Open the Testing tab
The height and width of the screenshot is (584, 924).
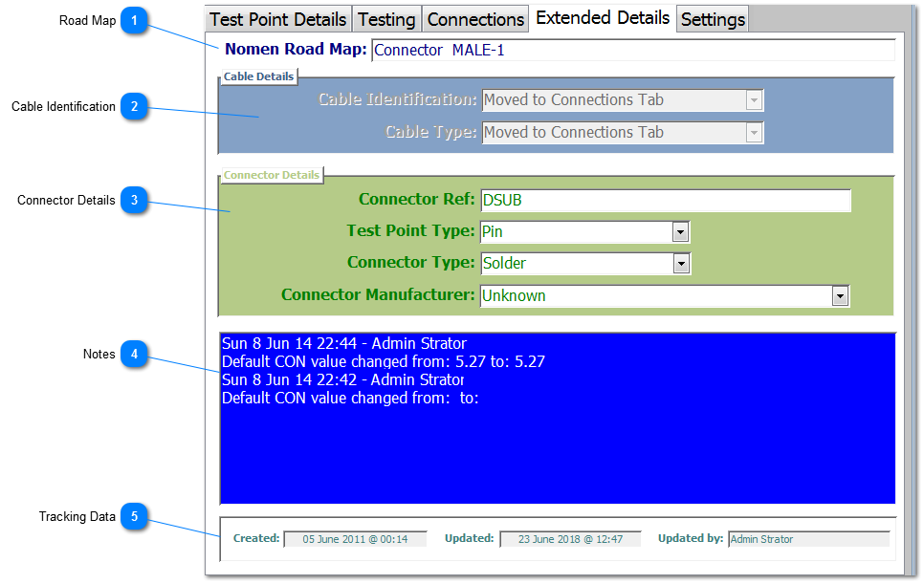point(386,19)
